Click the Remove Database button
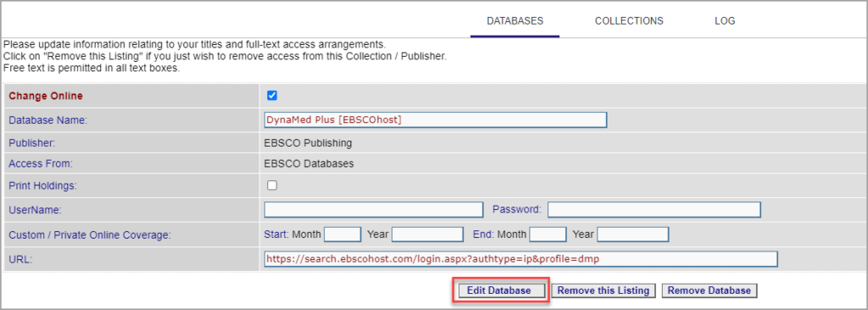Screen dimensions: 868x310 (x=709, y=291)
